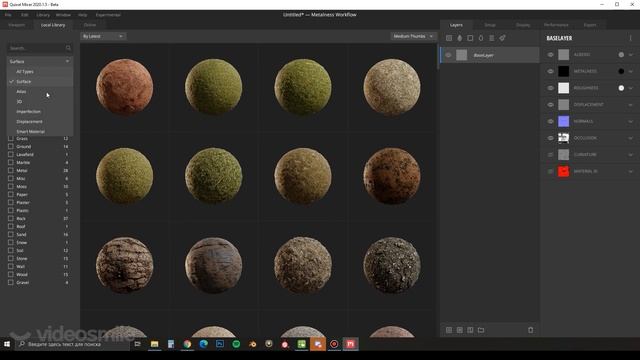Open the BASELAYER three-dot options menu
This screenshot has height=360, width=640.
(631, 38)
